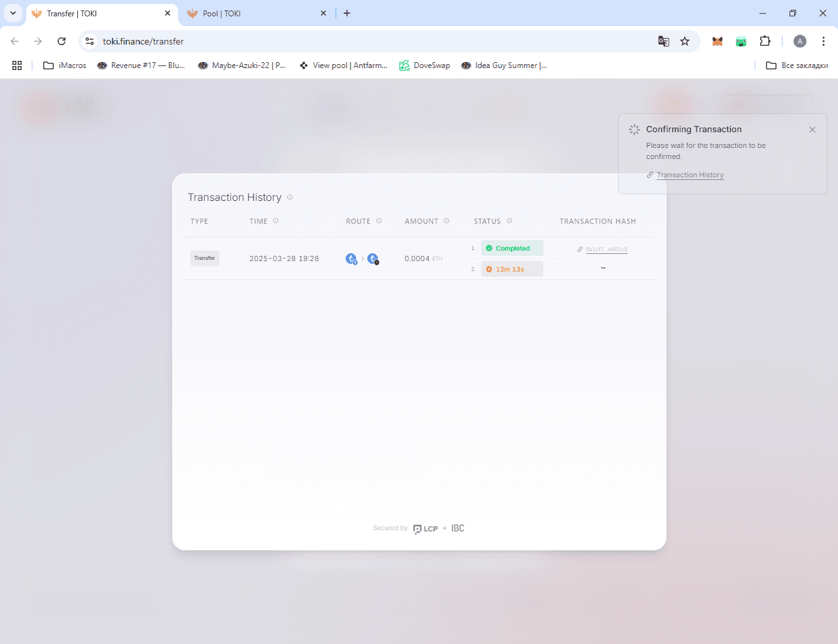Click the source chain icon in route
The image size is (838, 644).
352,259
